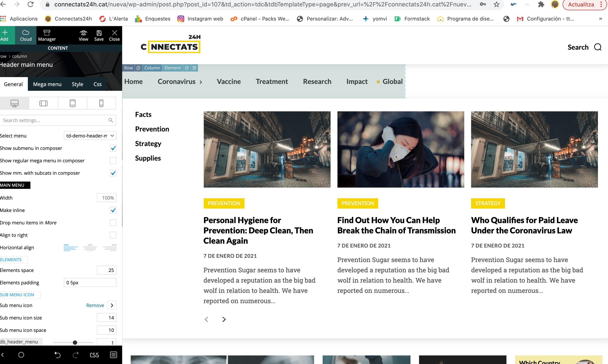Screen dimensions: 608x364
Task: Click the Elements space value field
Action: (106, 270)
